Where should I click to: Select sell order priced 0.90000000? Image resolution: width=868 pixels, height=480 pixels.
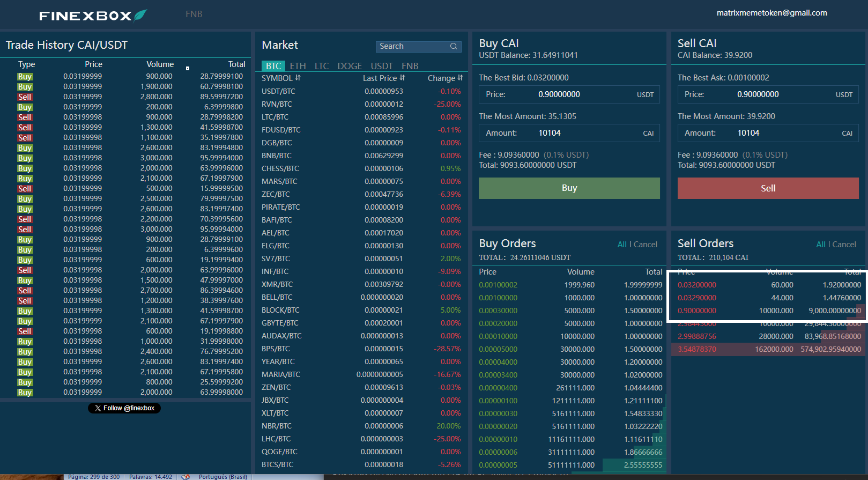pos(769,311)
